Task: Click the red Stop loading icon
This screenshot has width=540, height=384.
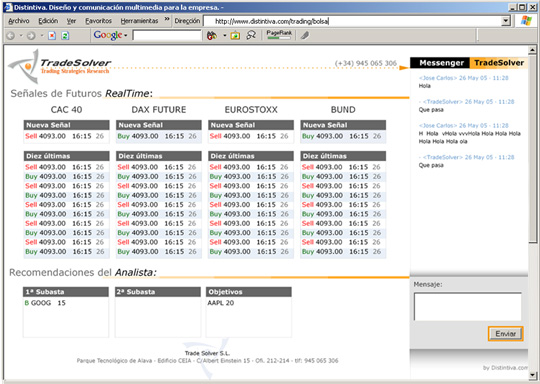Action: [x=52, y=35]
